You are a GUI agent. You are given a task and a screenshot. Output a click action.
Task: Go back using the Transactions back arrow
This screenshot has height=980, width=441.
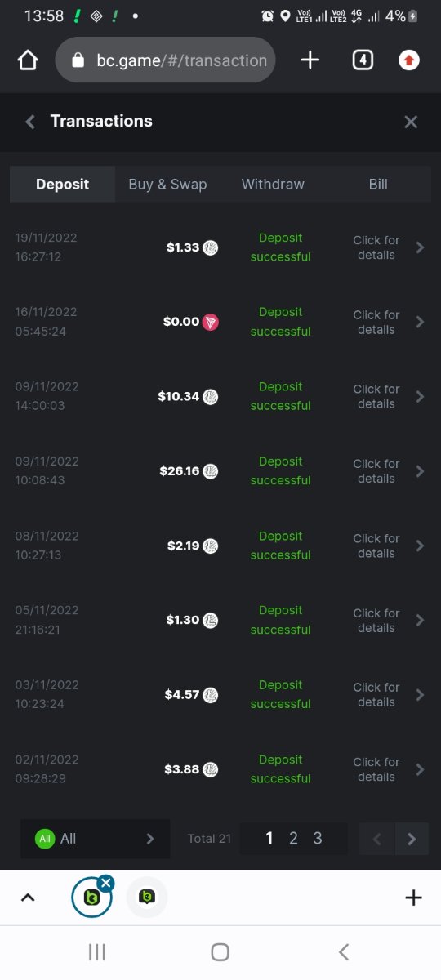click(30, 122)
